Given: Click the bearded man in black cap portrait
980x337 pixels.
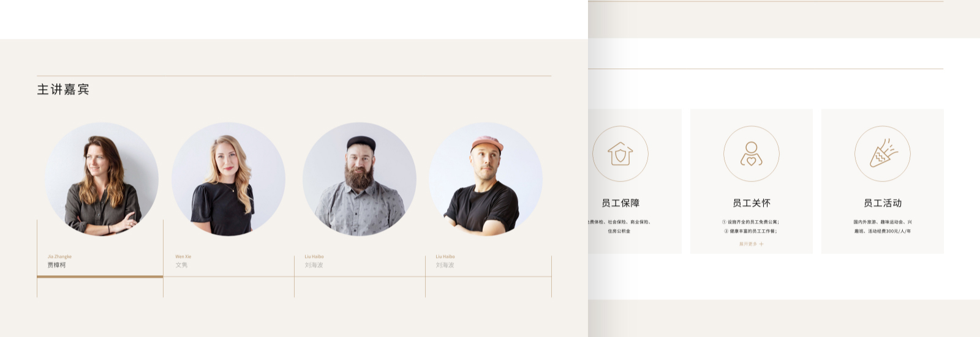Looking at the screenshot, I should tap(360, 179).
